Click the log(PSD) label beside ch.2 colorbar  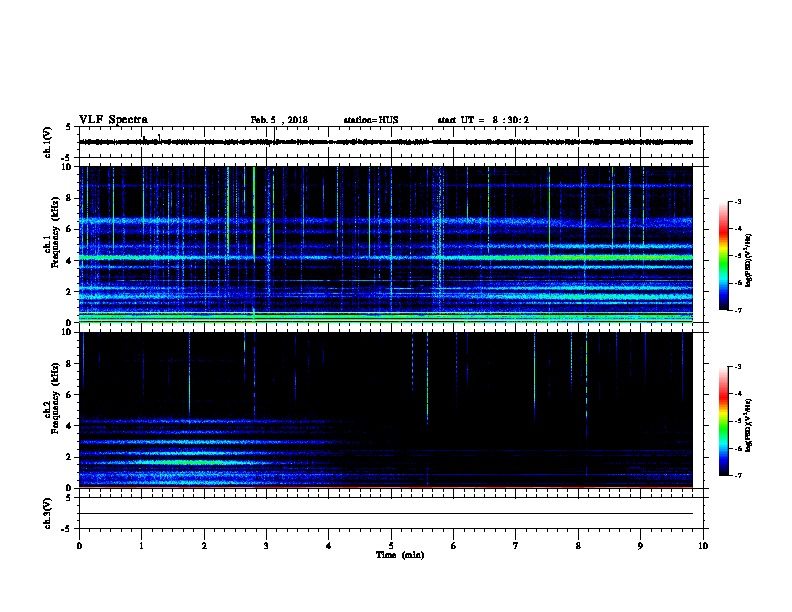[748, 425]
